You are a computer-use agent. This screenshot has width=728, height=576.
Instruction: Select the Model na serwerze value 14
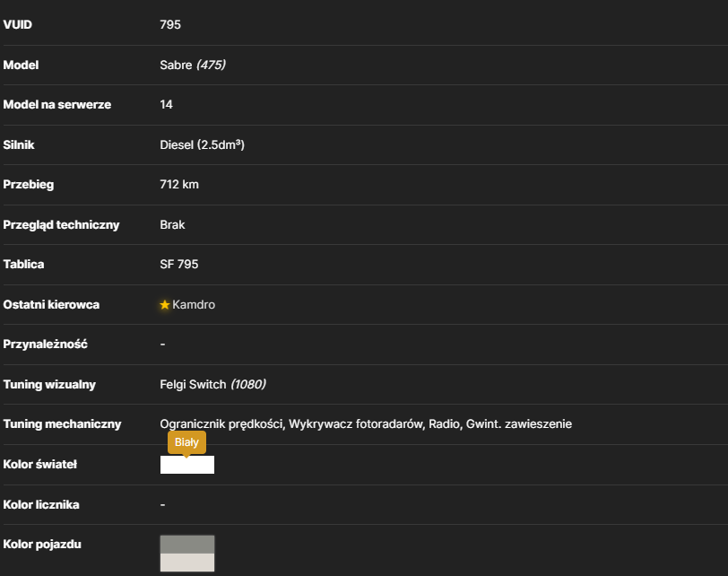pos(166,104)
